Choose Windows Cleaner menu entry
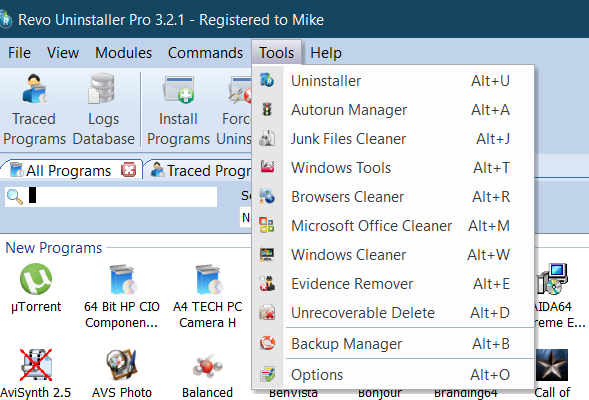The image size is (589, 400). point(393,254)
